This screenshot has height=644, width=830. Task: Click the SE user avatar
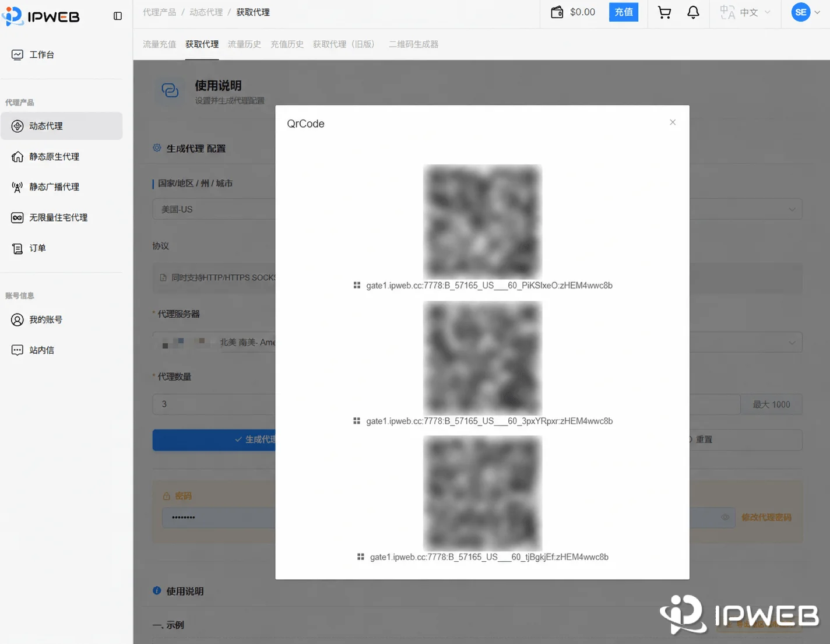(801, 12)
